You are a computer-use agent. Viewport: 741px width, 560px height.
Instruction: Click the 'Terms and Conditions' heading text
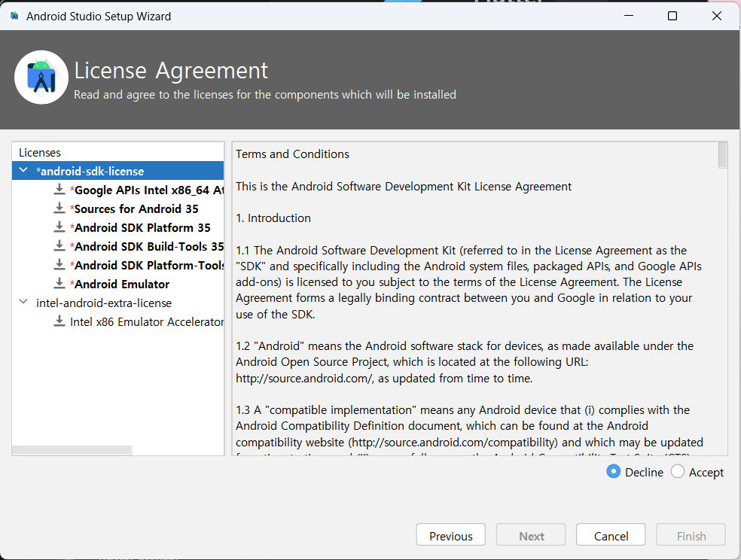click(292, 154)
